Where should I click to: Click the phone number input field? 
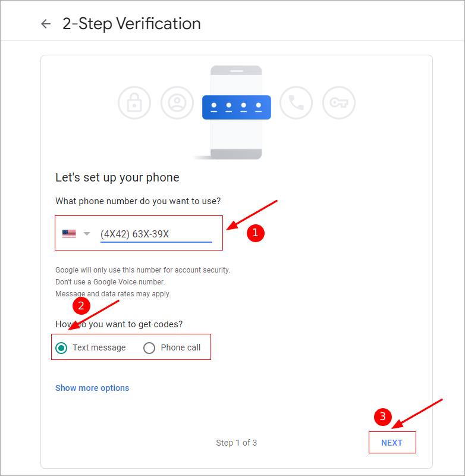156,234
